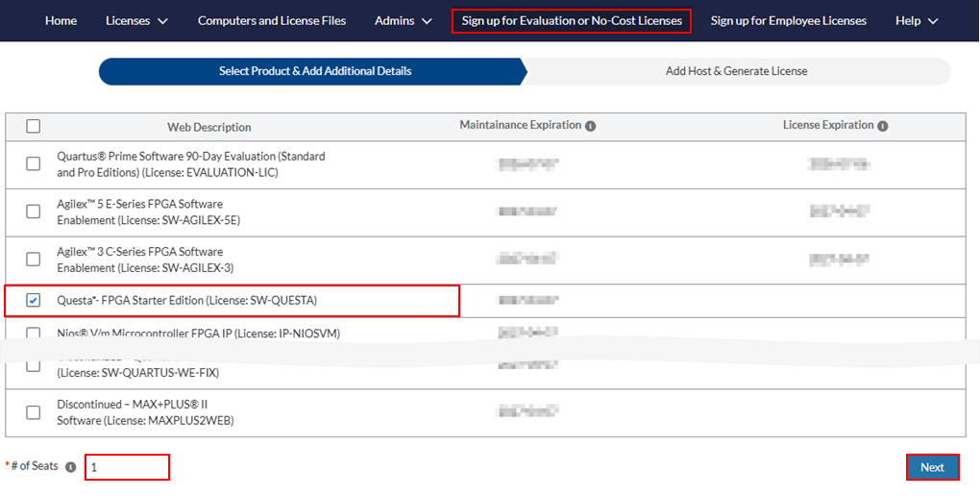Open Computers and License Files page
This screenshot has width=980, height=497.
[271, 20]
